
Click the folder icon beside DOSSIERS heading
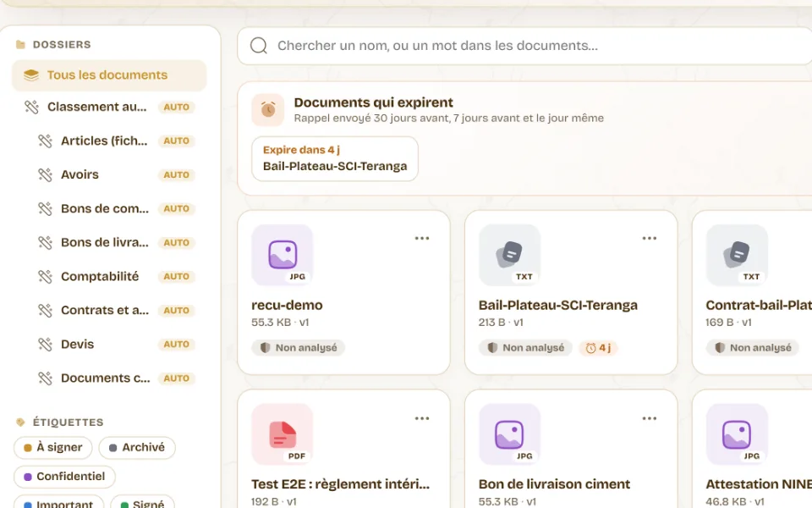tap(20, 45)
